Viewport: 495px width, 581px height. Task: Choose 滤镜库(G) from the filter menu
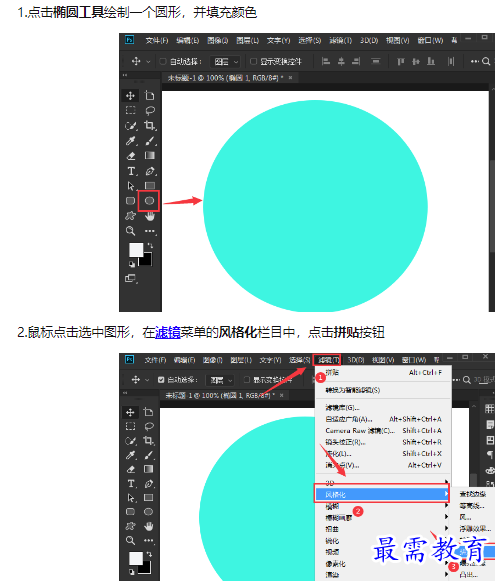coord(383,408)
